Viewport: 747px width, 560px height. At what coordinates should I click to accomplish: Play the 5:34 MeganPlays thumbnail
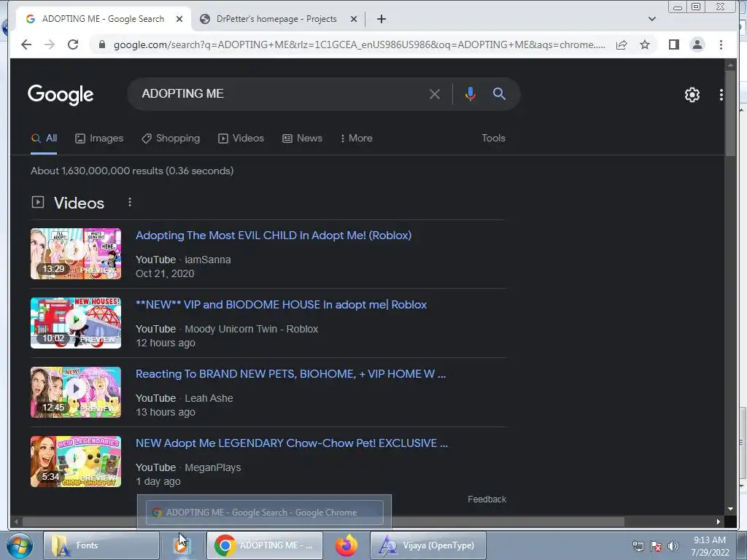(76, 462)
